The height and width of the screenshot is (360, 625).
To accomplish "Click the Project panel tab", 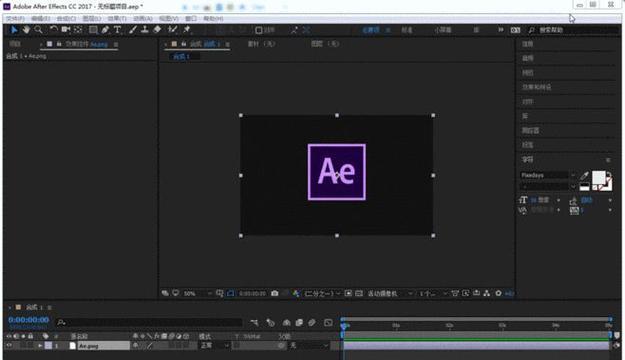I will click(15, 44).
